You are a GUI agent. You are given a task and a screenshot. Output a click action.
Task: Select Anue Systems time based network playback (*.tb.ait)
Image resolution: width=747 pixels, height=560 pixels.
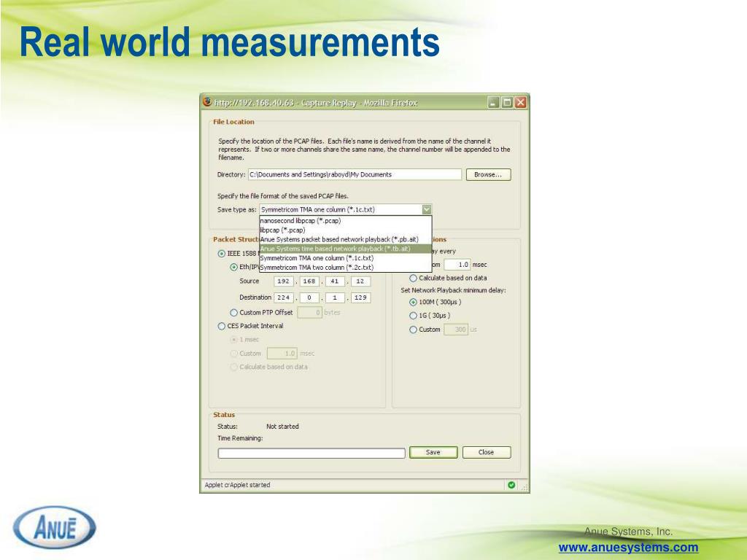coord(345,249)
